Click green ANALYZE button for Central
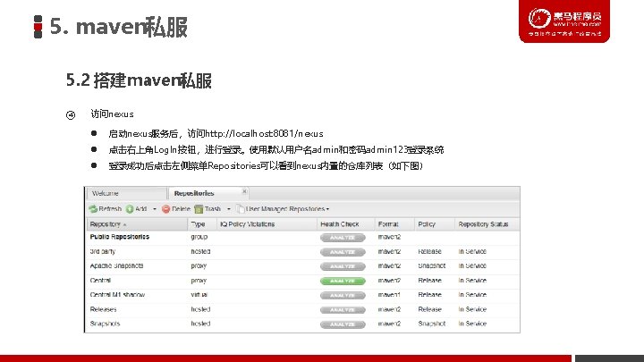 pos(343,282)
